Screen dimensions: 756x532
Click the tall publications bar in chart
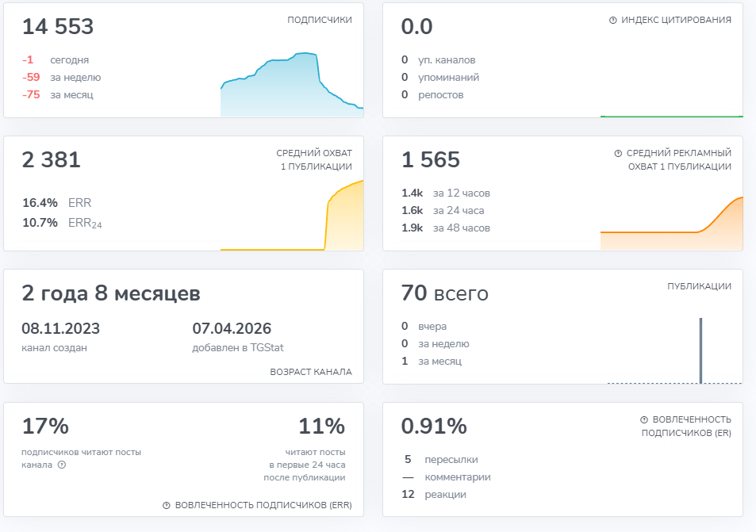pyautogui.click(x=700, y=350)
